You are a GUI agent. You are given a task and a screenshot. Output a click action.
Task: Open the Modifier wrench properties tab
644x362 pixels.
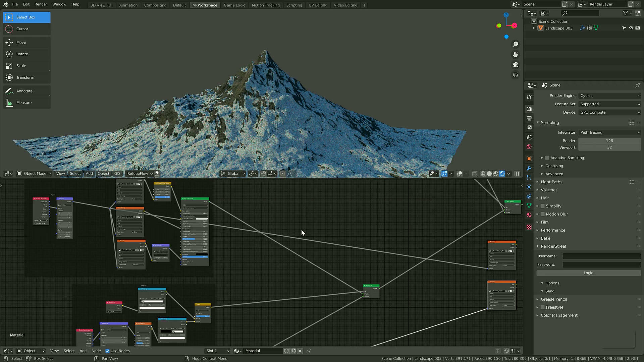tap(529, 168)
